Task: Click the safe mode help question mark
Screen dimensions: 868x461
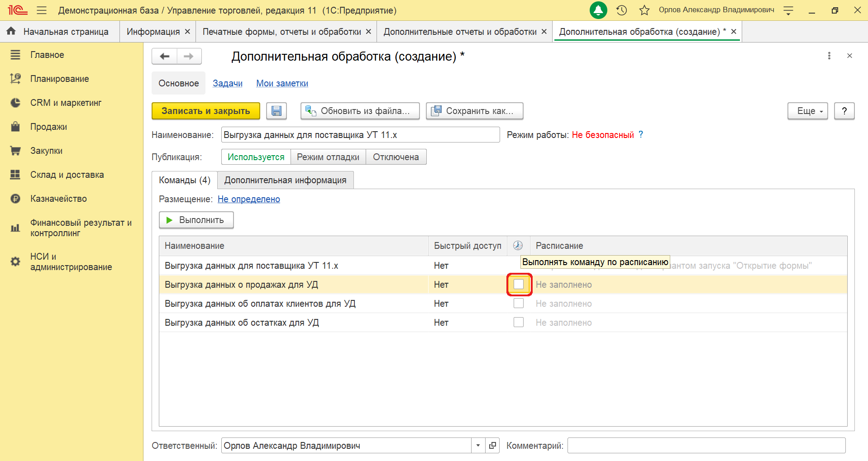Action: pyautogui.click(x=640, y=134)
